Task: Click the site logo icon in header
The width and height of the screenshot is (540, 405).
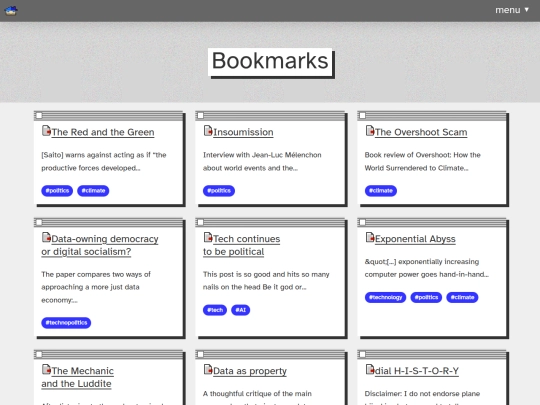Action: (11, 10)
